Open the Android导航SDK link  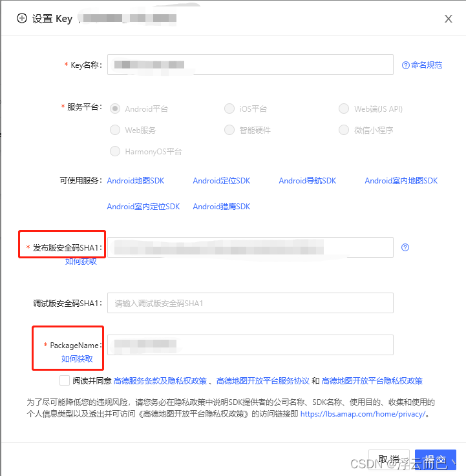308,181
